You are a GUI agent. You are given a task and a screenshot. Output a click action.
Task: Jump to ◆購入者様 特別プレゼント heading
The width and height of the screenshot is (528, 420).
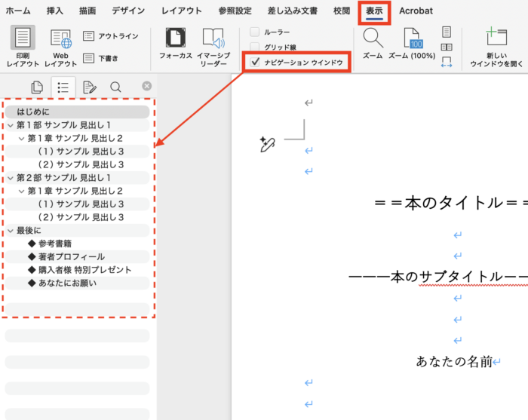click(77, 270)
